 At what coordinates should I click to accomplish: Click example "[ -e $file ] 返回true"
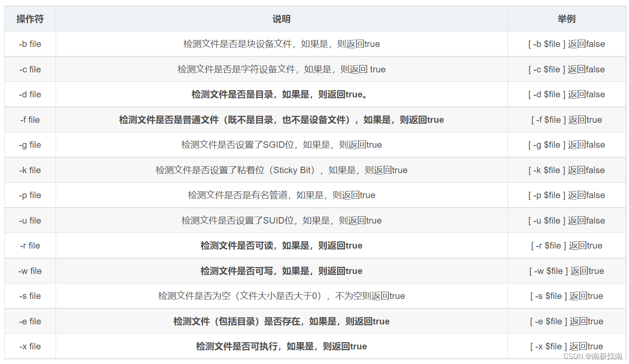tap(566, 321)
